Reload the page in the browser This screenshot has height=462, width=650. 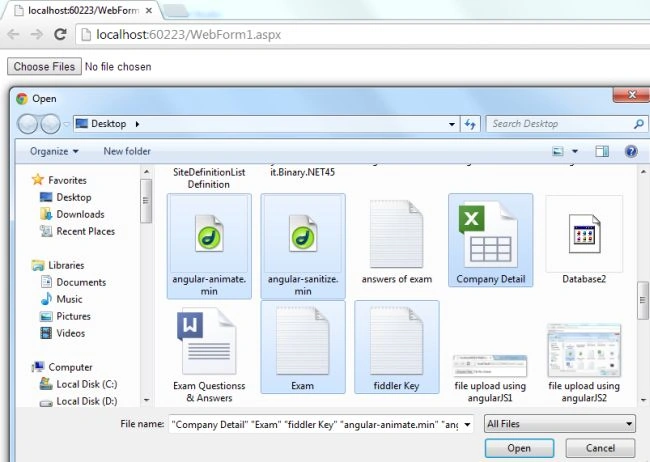[61, 34]
